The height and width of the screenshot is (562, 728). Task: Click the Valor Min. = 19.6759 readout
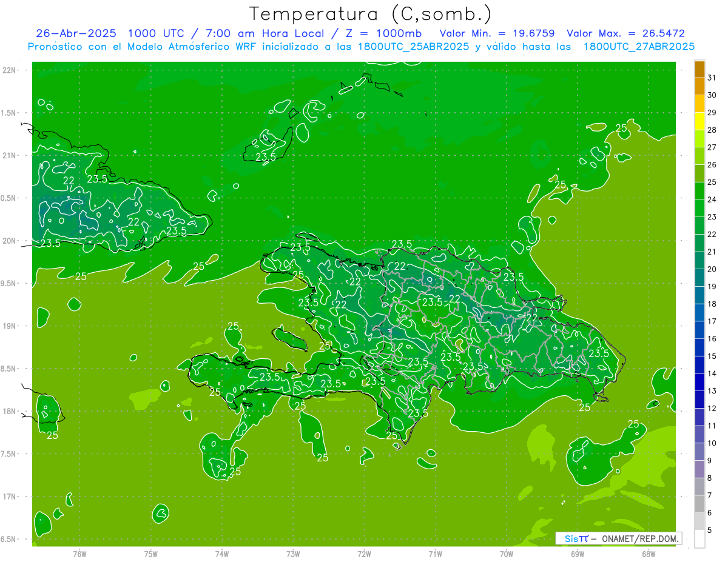pyautogui.click(x=497, y=33)
